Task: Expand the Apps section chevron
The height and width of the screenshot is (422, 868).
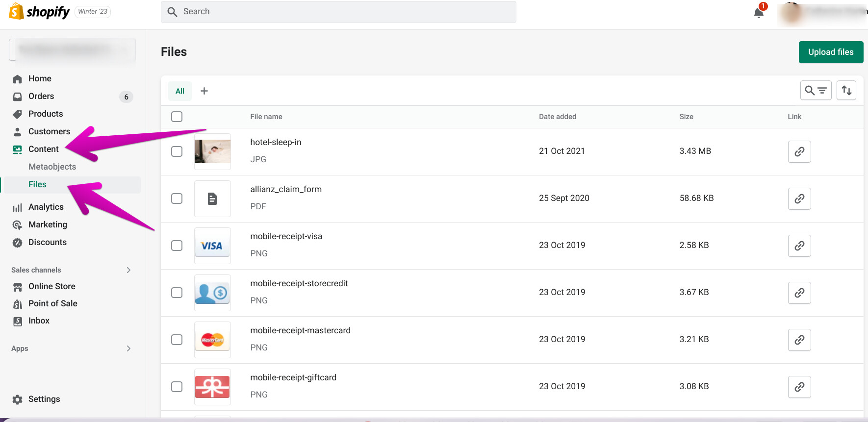Action: click(x=128, y=348)
